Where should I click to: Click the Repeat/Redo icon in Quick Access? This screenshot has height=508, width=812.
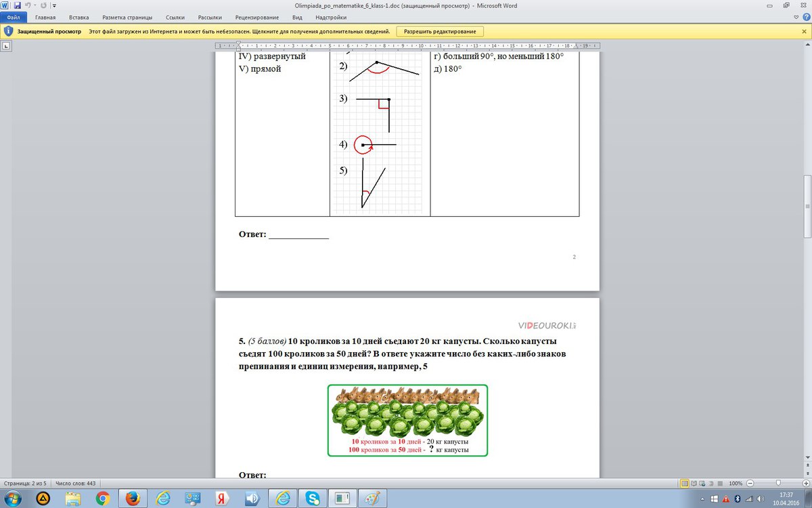[x=43, y=5]
